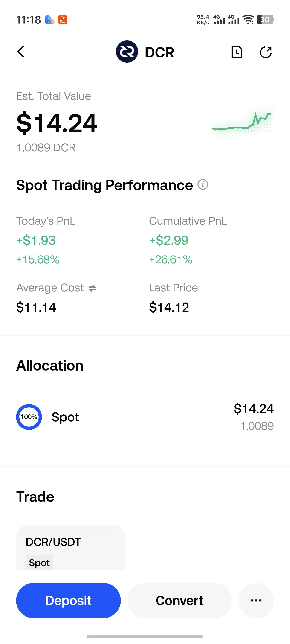
Task: Open the DCR/USDT trading pair card
Action: tap(71, 547)
